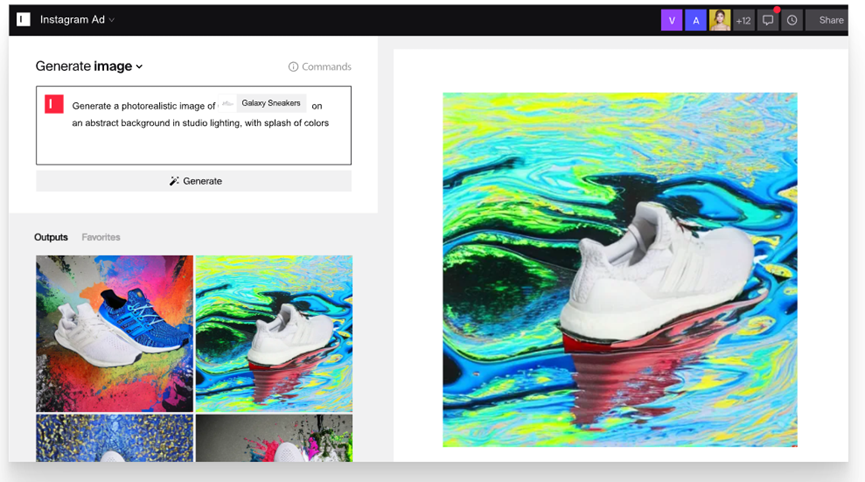
Task: Select the two-sneaker paint splash output
Action: 115,334
